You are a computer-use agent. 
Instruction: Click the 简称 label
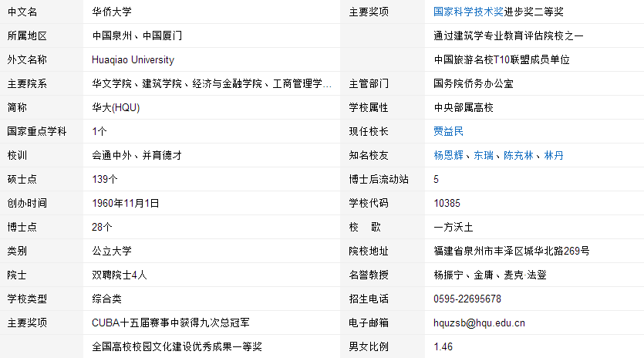pyautogui.click(x=17, y=108)
